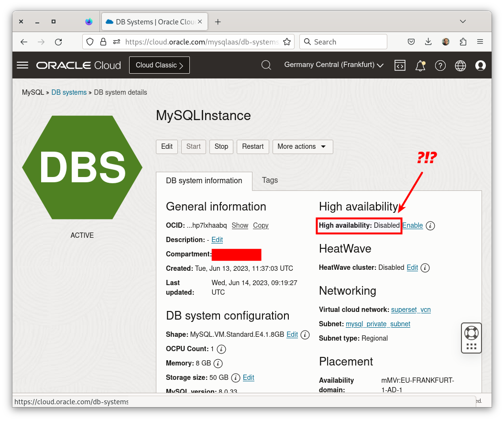The width and height of the screenshot is (504, 421).
Task: Switch to the DB system information tab
Action: pos(204,181)
